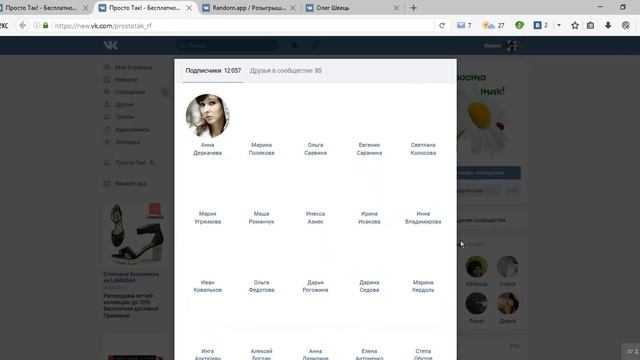Screen dimensions: 640x360
Task: Select the Друзья в сообществе 85 tab
Action: (286, 71)
